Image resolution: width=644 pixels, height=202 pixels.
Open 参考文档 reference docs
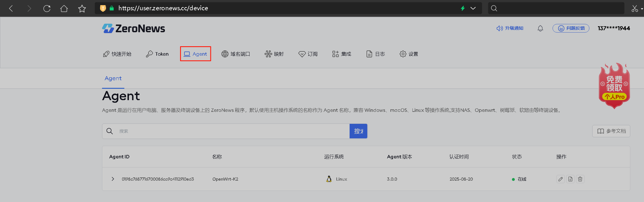click(x=611, y=131)
